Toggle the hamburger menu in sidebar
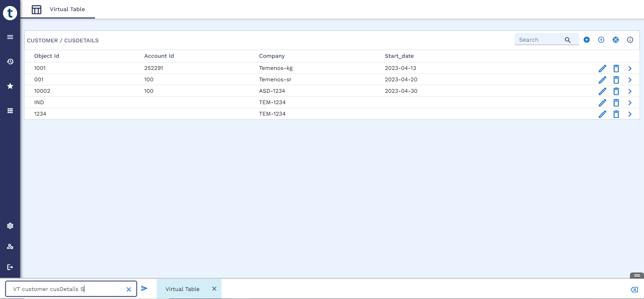This screenshot has width=644, height=299. click(10, 37)
